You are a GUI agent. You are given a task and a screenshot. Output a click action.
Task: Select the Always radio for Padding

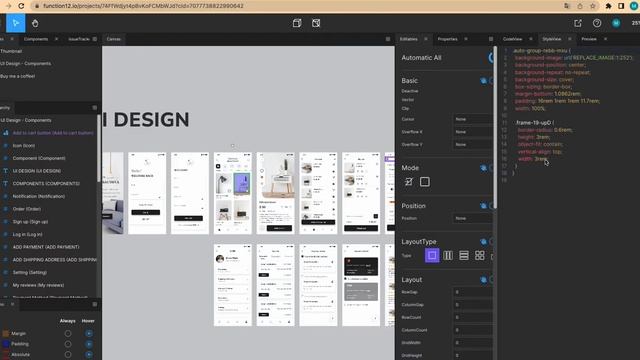pyautogui.click(x=68, y=344)
